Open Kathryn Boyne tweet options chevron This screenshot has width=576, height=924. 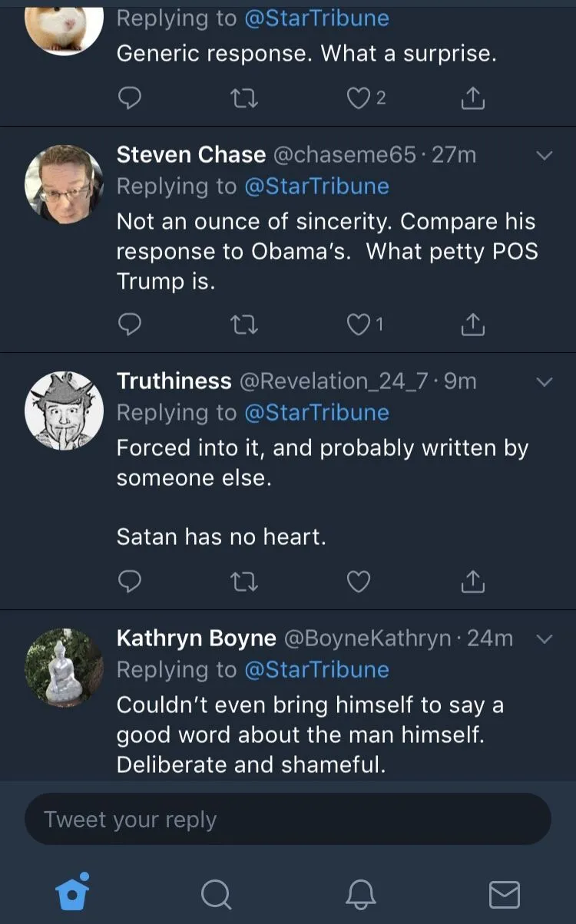point(544,639)
